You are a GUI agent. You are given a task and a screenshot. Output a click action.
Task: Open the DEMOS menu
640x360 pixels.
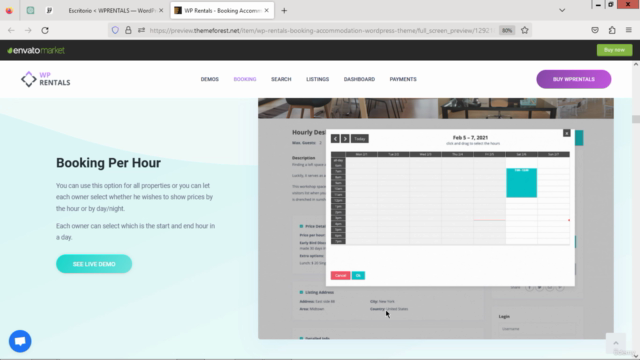click(209, 79)
